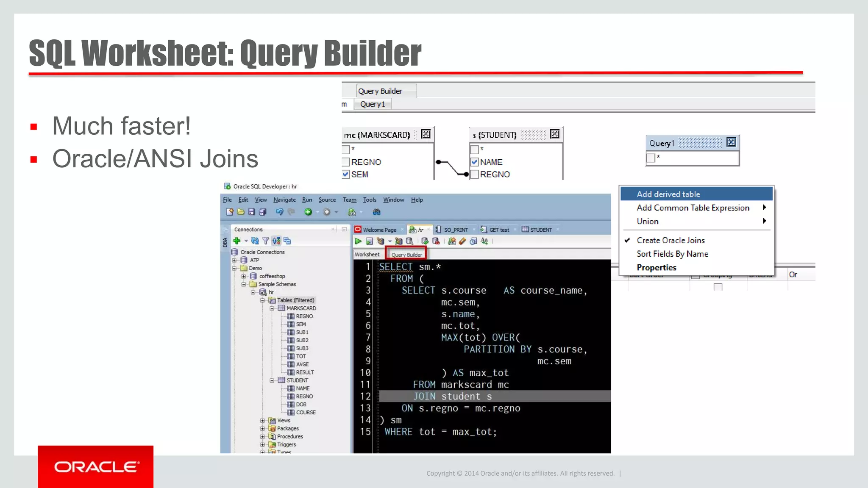The width and height of the screenshot is (868, 488).
Task: Switch to the Welcome Page tab
Action: click(379, 230)
